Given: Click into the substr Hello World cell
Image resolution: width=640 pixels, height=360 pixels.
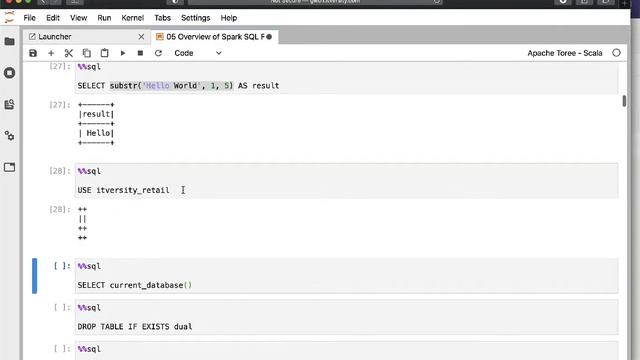Looking at the screenshot, I should click(x=347, y=78).
